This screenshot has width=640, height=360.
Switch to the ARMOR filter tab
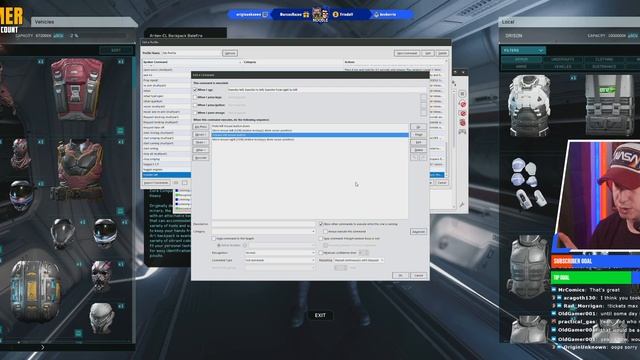click(521, 59)
